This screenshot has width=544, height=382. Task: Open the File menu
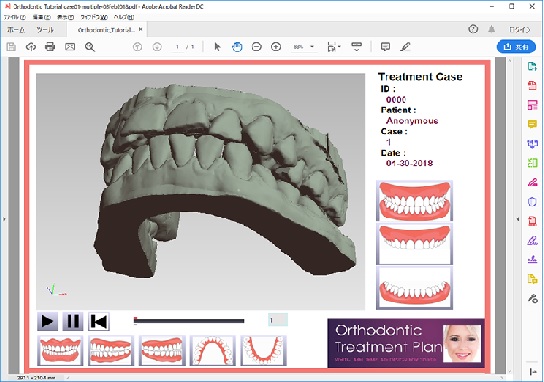(x=14, y=17)
